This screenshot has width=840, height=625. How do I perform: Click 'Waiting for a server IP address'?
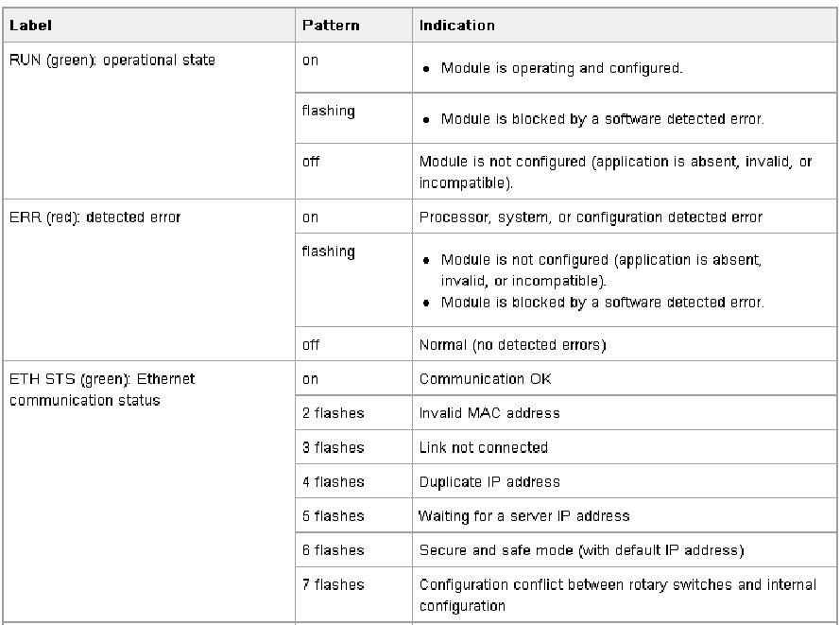click(x=523, y=516)
